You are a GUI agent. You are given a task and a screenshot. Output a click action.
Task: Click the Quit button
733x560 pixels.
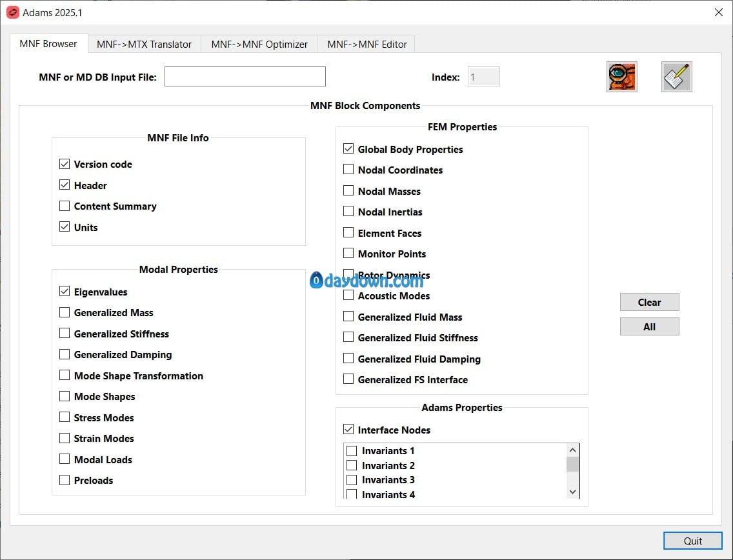[x=693, y=541]
